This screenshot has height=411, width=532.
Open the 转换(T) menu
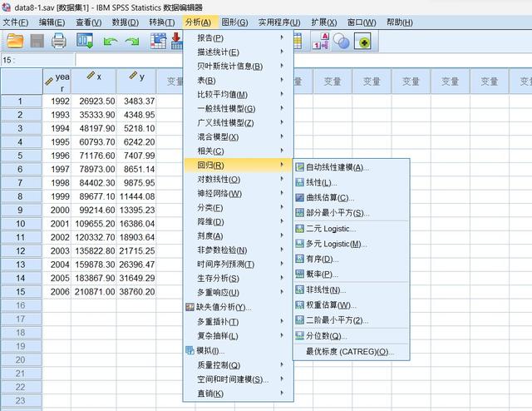(162, 22)
